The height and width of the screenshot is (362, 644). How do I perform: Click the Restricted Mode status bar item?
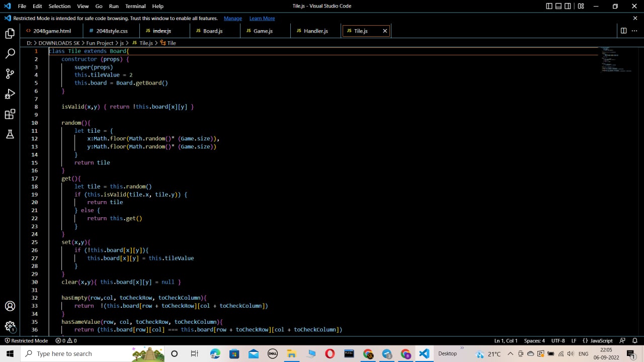[x=26, y=340]
